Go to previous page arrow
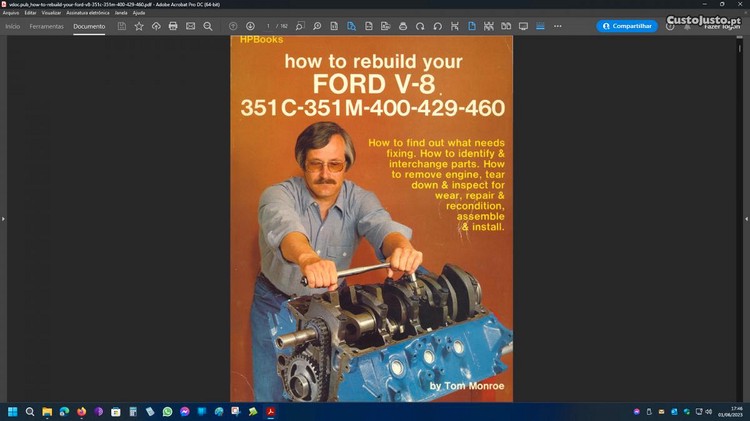The height and width of the screenshot is (421, 750). point(233,26)
